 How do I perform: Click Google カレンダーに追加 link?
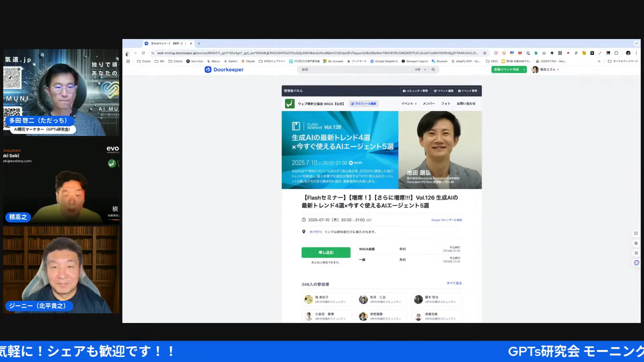coord(446,220)
